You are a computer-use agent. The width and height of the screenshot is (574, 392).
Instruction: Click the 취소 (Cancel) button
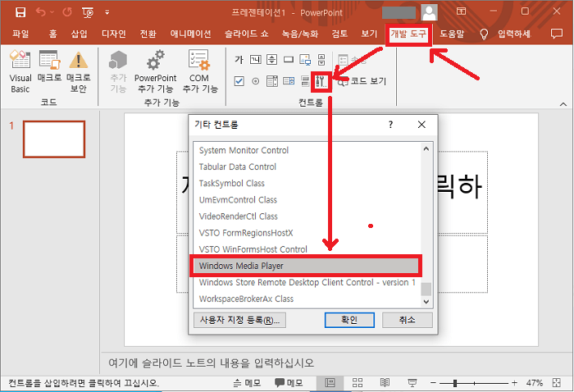(408, 321)
